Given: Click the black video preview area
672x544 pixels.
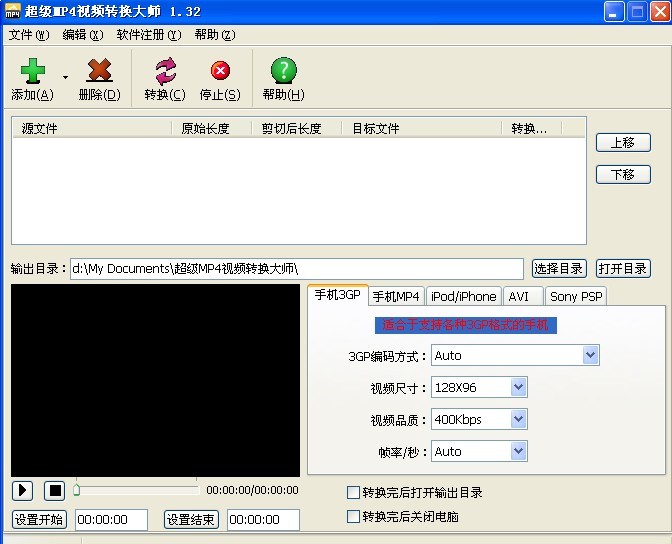Looking at the screenshot, I should pyautogui.click(x=156, y=380).
